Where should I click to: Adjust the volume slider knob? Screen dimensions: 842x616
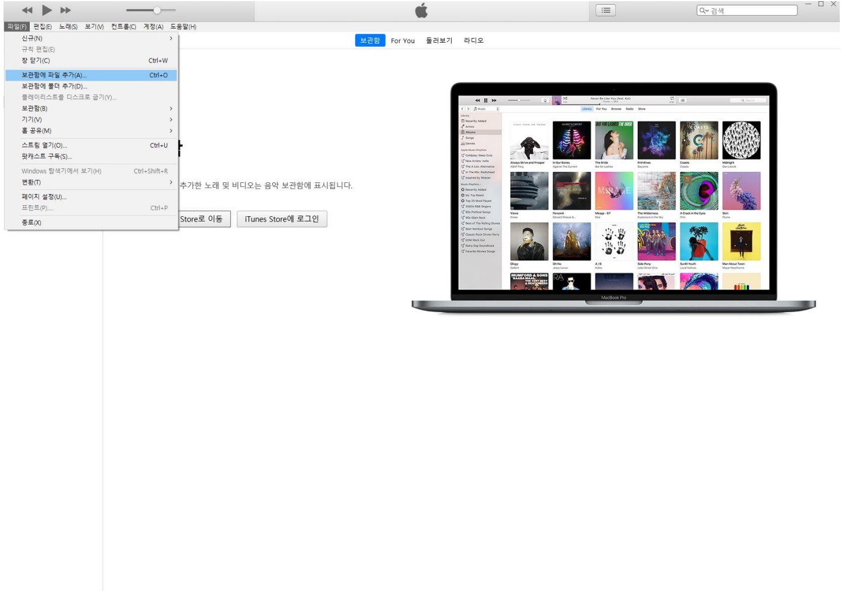[x=157, y=10]
